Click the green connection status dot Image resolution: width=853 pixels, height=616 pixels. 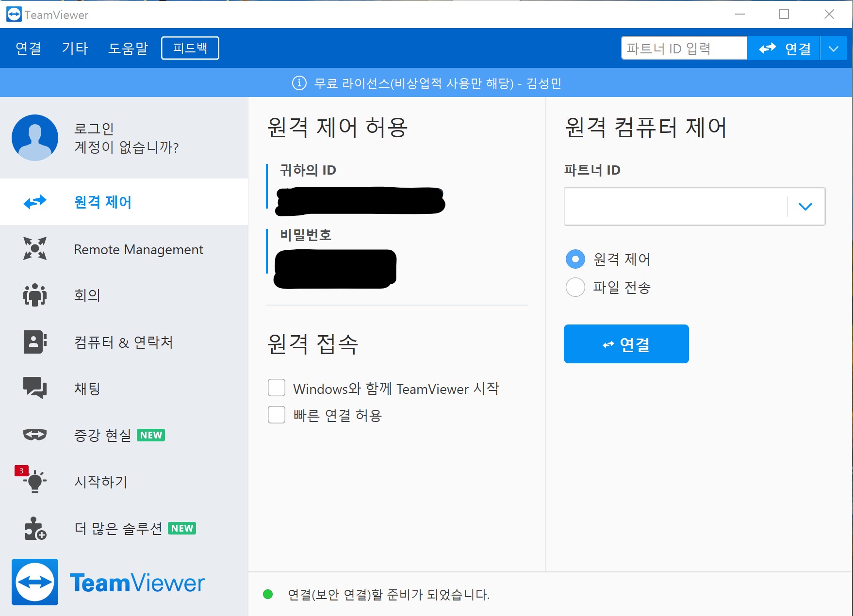[268, 594]
